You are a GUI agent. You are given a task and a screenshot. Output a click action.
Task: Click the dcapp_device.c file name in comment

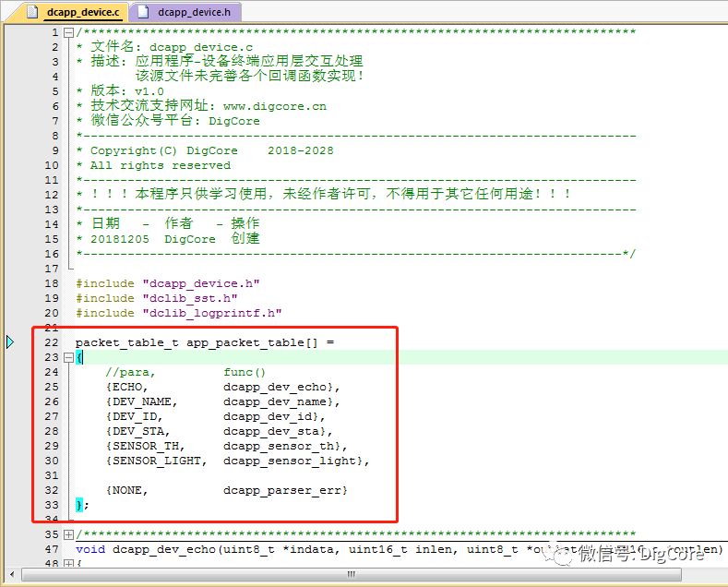click(x=201, y=47)
